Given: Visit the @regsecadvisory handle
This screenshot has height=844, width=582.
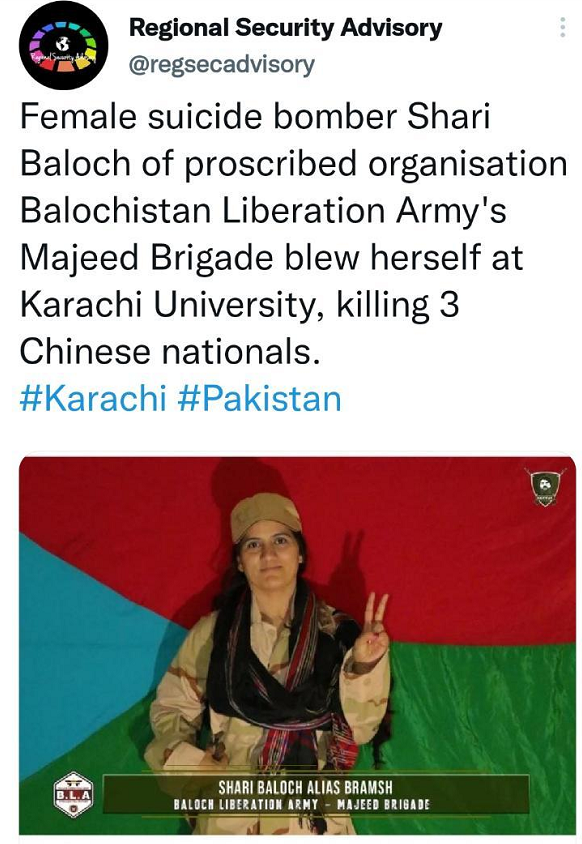Looking at the screenshot, I should (x=221, y=65).
